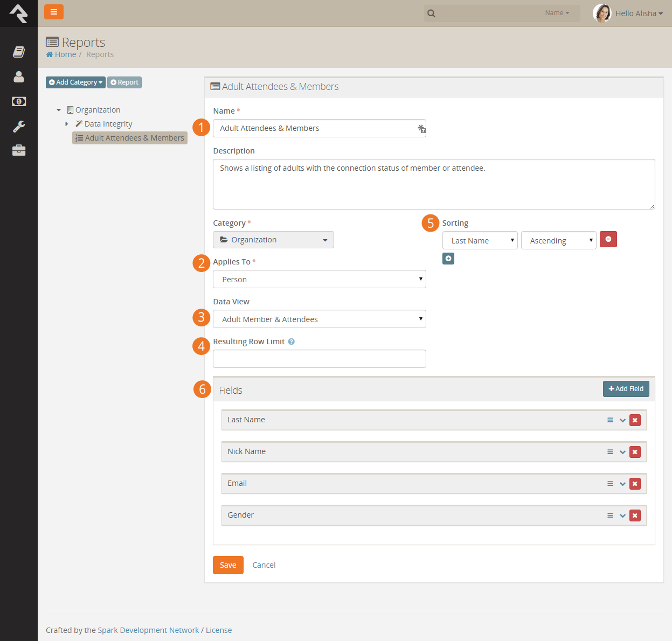The image size is (672, 641).
Task: Click reorder handle on Email field
Action: [611, 484]
